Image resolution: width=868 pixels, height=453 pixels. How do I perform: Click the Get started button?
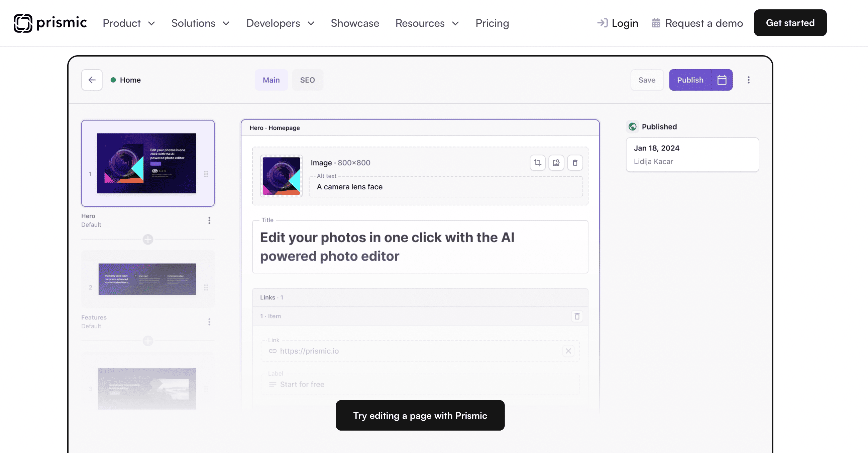[x=790, y=22]
